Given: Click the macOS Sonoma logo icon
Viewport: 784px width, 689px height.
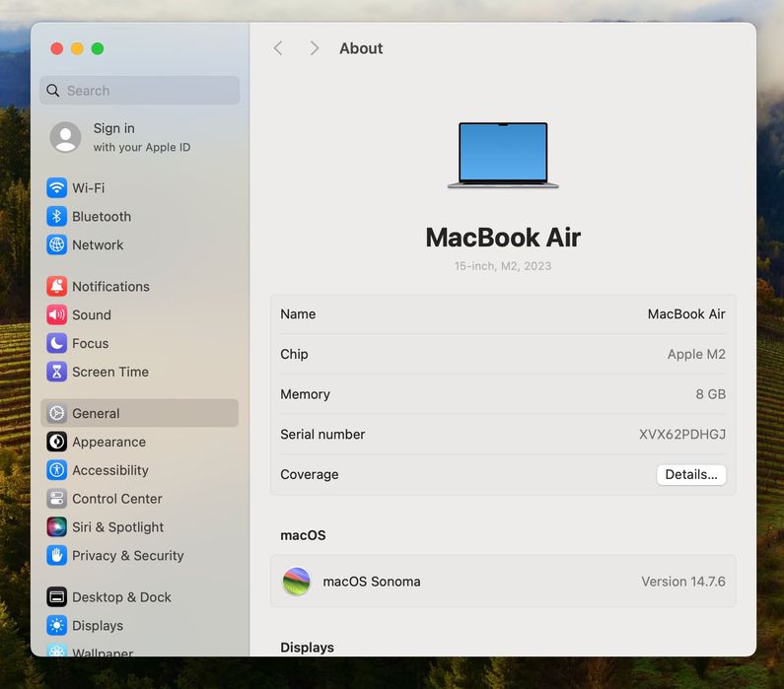Looking at the screenshot, I should tap(297, 582).
